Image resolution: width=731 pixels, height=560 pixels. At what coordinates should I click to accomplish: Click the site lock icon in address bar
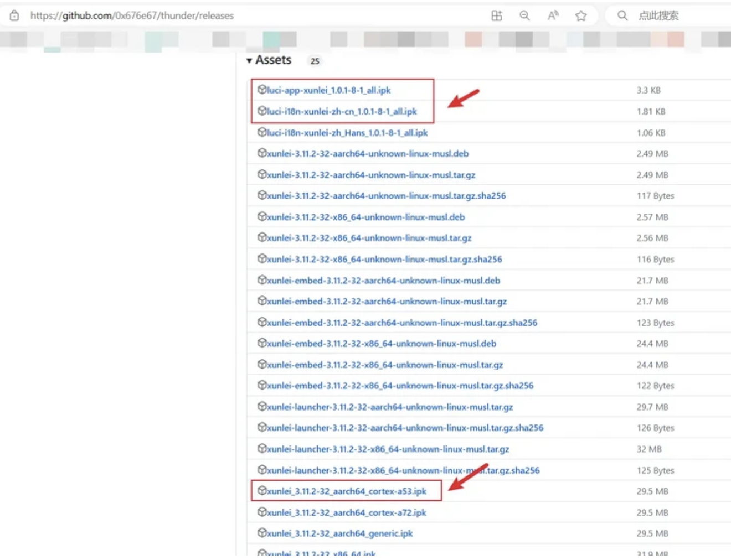click(x=14, y=15)
